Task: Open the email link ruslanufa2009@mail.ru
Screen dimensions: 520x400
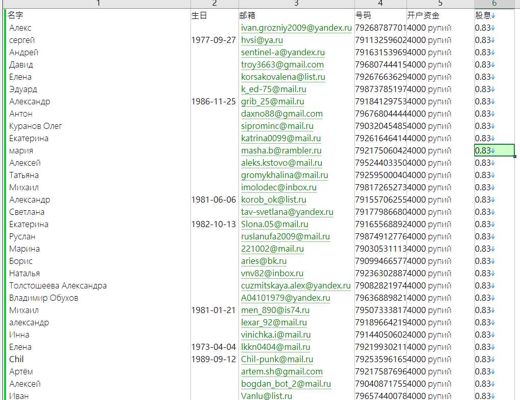Action: tap(286, 236)
